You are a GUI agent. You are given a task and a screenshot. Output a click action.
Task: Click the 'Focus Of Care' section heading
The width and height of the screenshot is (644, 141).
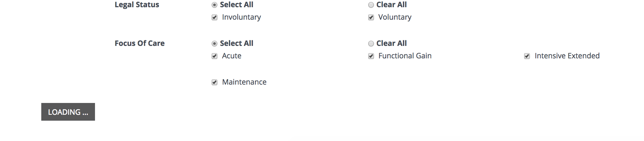pyautogui.click(x=140, y=43)
